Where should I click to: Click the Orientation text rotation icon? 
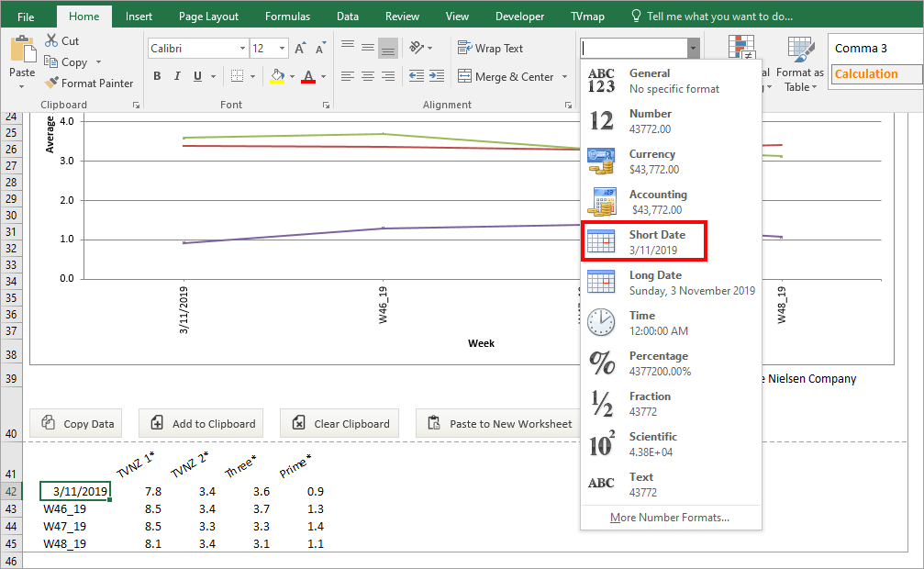click(x=417, y=47)
